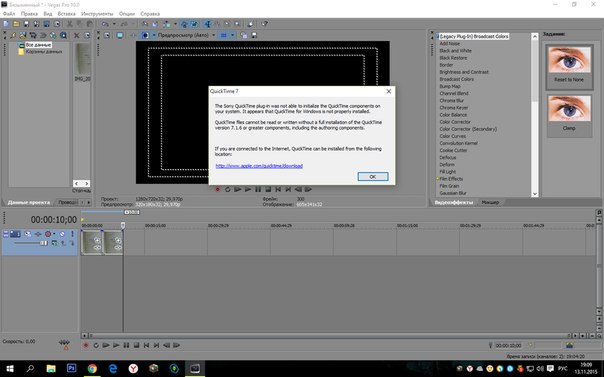Click Stop in the timeline transport
604x377 pixels.
point(136,345)
